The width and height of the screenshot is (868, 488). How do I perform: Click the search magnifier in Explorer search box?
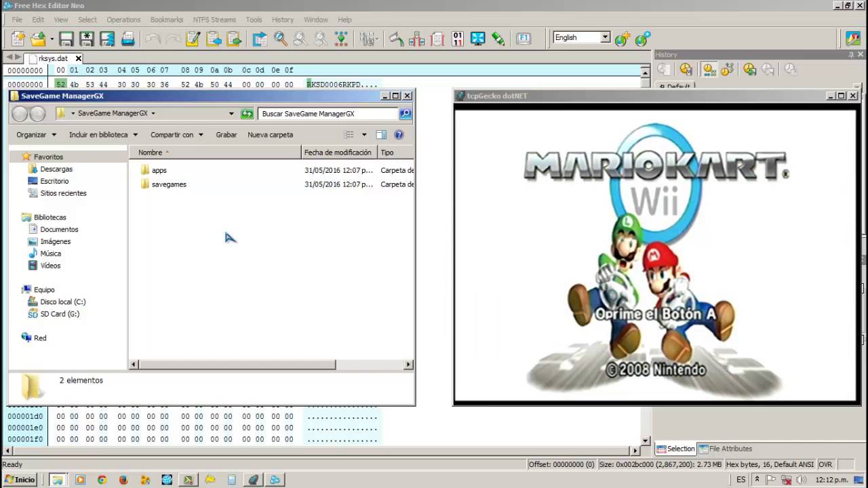pos(405,114)
